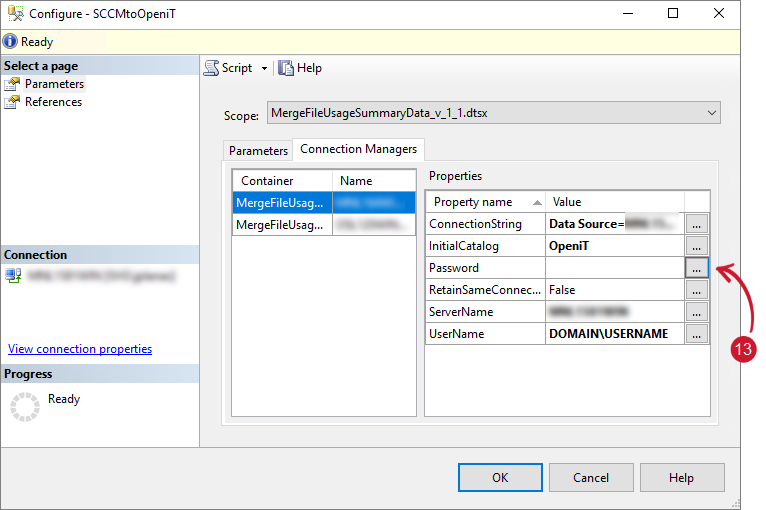This screenshot has width=766, height=510.
Task: Select the Parameters page icon
Action: (x=12, y=84)
